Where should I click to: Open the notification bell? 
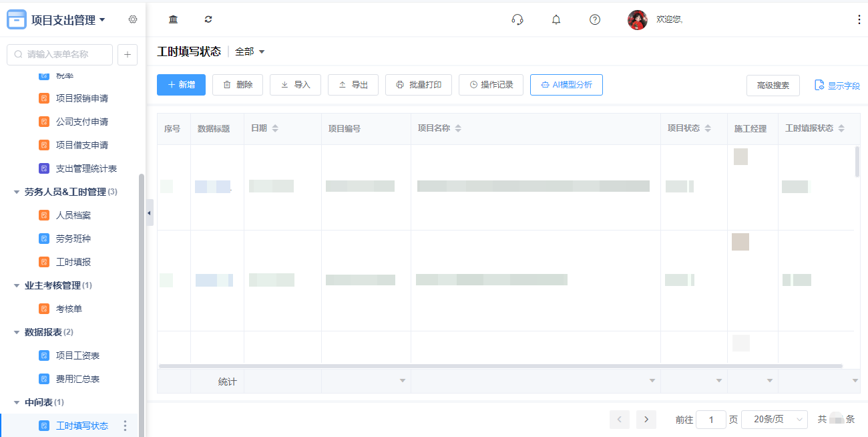(x=556, y=19)
